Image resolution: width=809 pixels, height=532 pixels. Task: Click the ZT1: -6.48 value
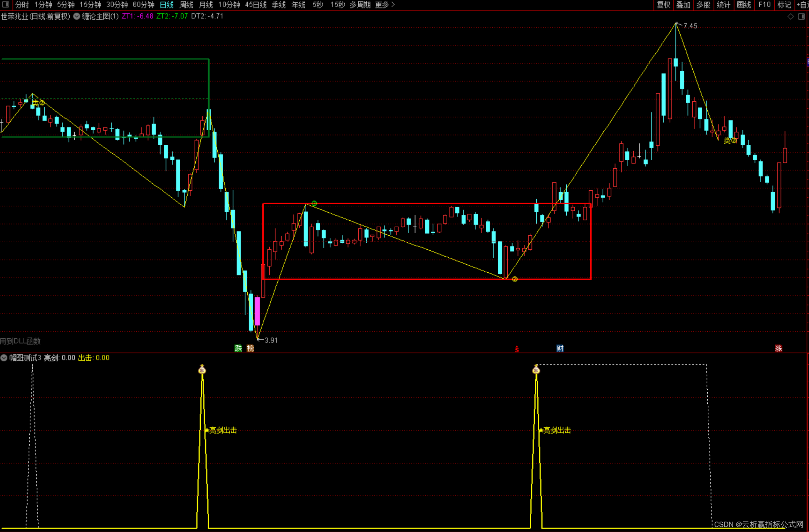(138, 16)
